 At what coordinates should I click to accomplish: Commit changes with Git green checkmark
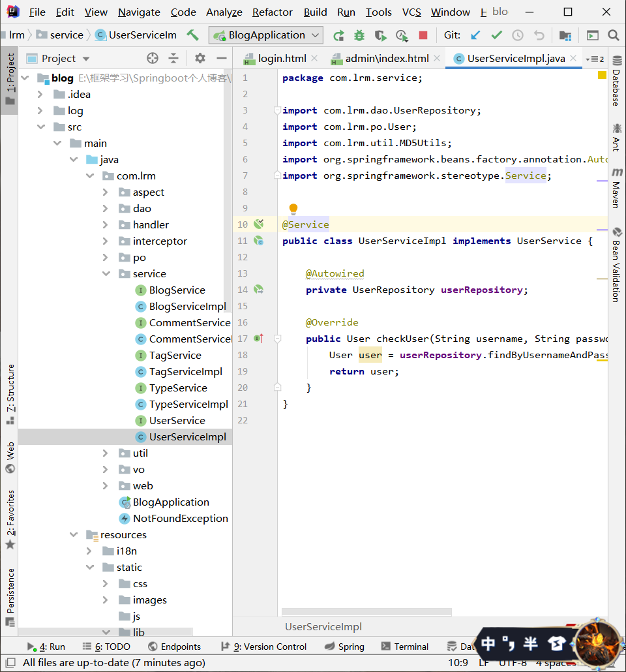[x=497, y=35]
